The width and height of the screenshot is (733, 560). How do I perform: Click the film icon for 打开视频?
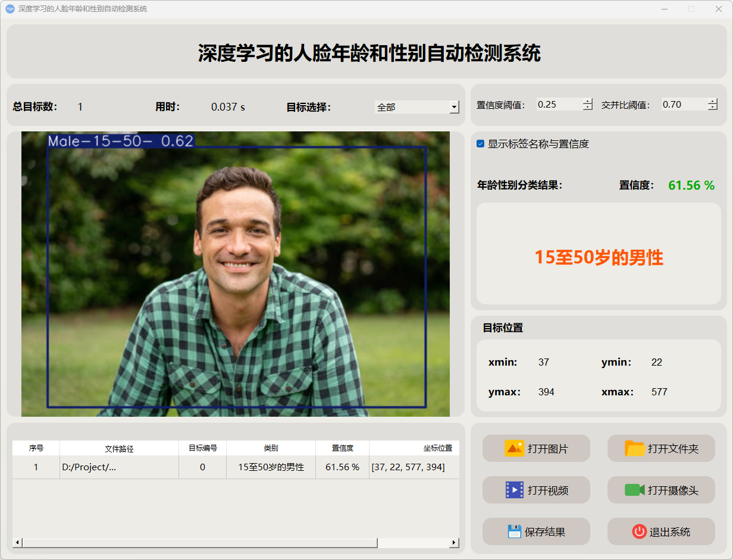(514, 490)
